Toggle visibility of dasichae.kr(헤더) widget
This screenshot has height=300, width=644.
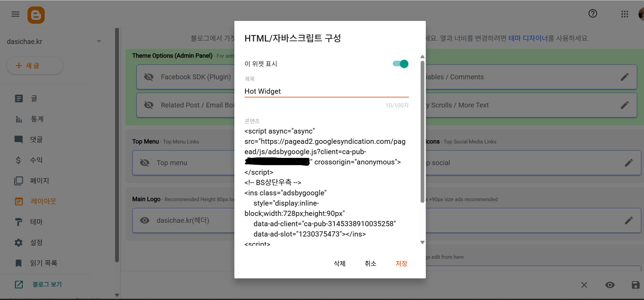[x=145, y=220]
